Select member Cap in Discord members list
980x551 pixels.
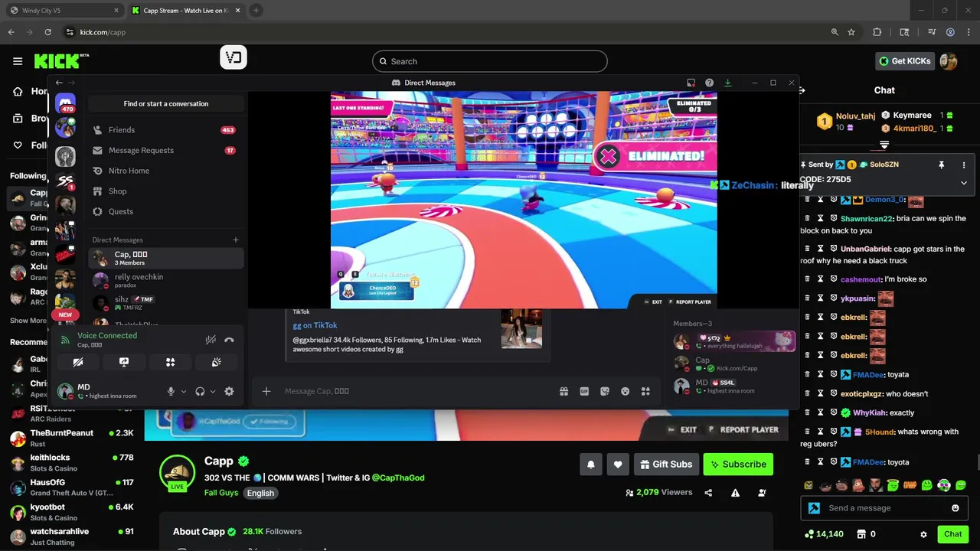click(x=732, y=364)
